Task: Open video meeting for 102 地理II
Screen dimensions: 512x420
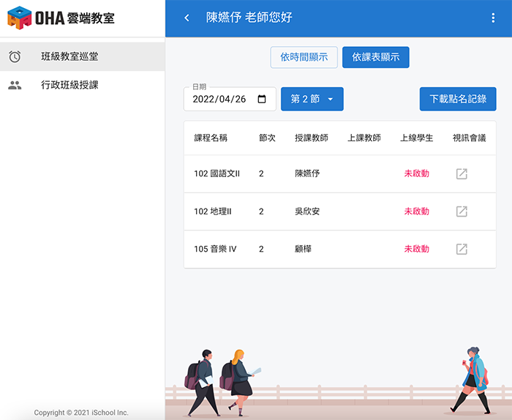Action: click(462, 211)
